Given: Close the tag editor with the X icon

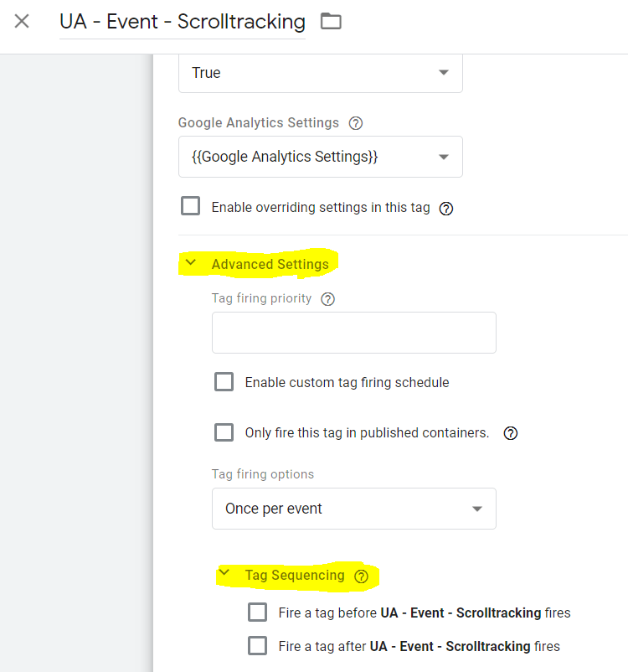Looking at the screenshot, I should tap(22, 21).
